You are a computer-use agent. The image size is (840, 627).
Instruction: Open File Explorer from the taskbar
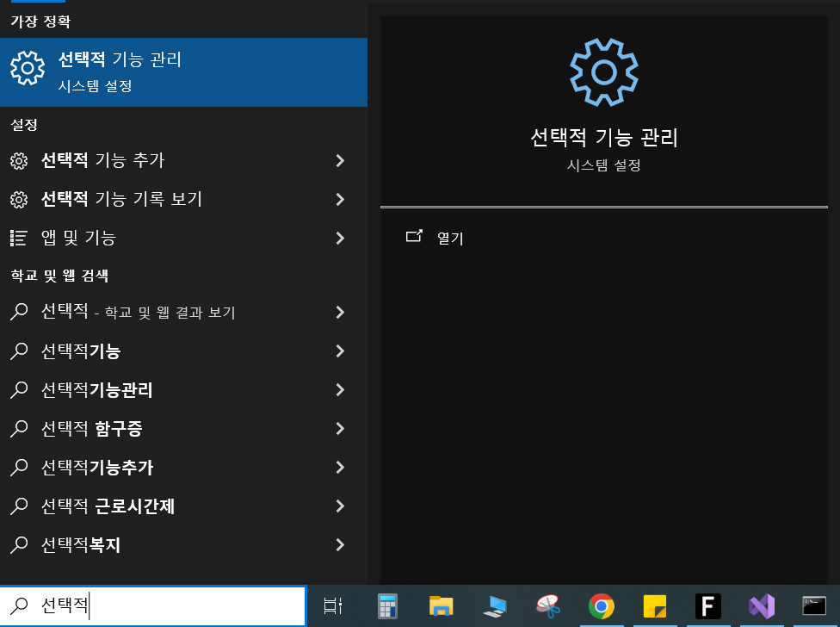click(x=441, y=606)
